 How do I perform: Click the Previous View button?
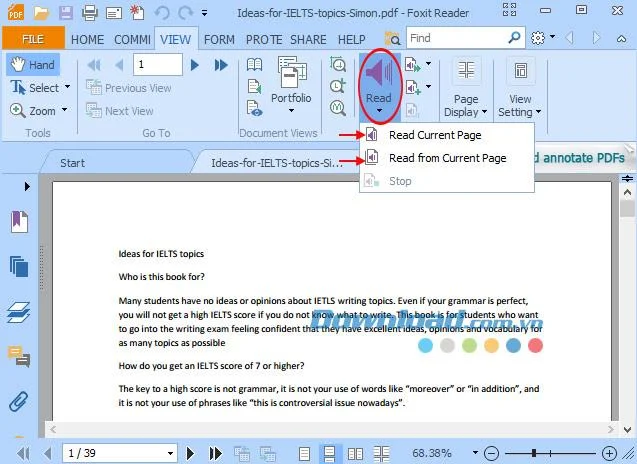[129, 88]
